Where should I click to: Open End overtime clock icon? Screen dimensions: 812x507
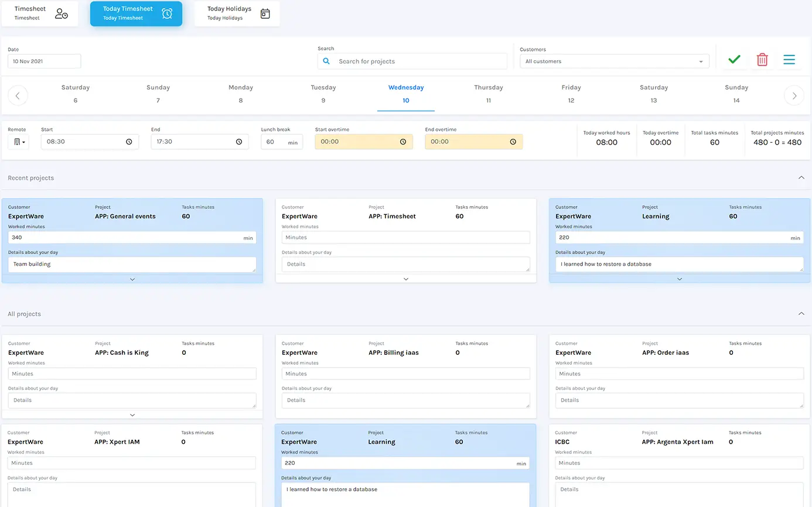click(x=513, y=142)
